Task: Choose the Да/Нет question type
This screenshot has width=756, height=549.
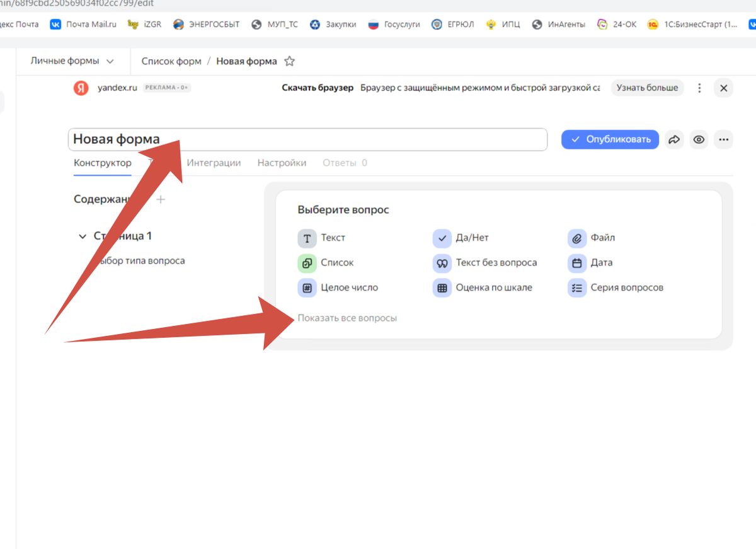Action: (461, 238)
